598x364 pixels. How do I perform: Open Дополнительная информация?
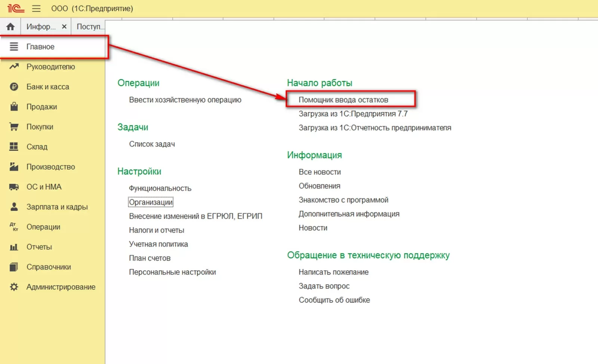349,214
